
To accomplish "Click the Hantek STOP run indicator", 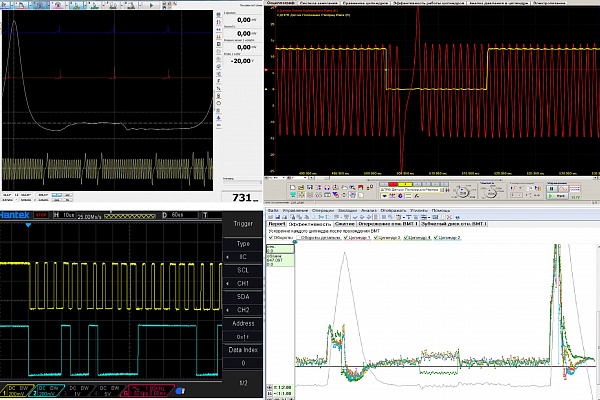I will 41,215.
